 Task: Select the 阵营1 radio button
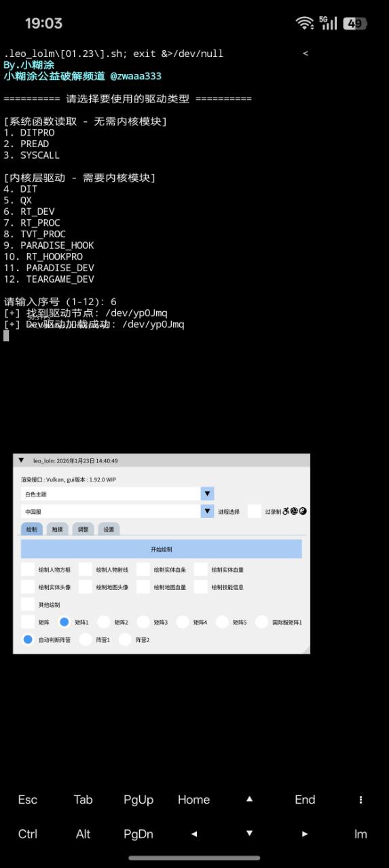[x=86, y=639]
